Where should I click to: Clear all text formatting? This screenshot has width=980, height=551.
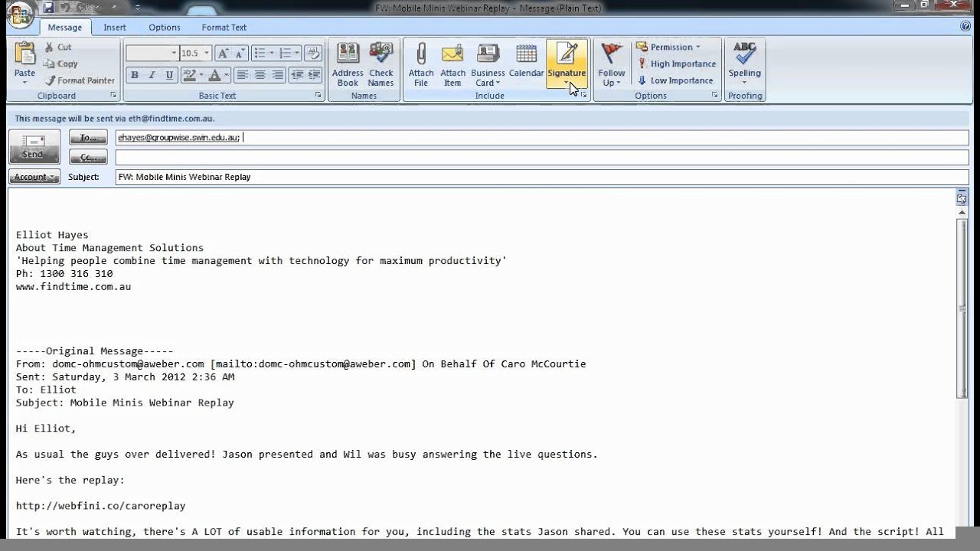coord(312,54)
